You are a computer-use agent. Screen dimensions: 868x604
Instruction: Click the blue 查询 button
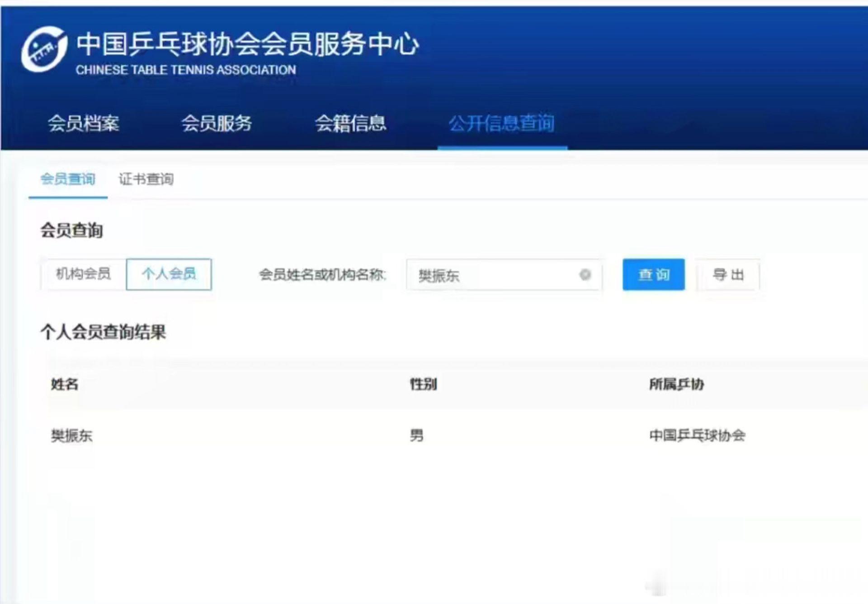click(x=653, y=274)
